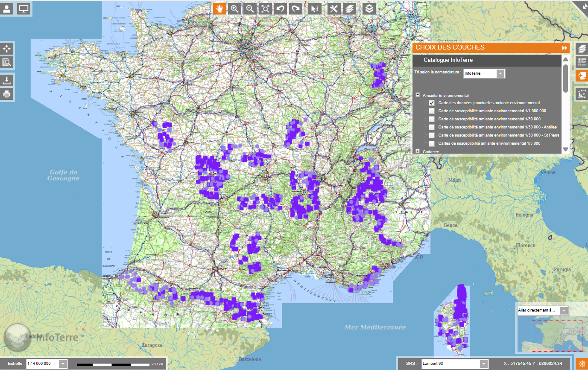Image resolution: width=588 pixels, height=370 pixels.
Task: Open the wrench and screwdriver tools menu
Action: pyautogui.click(x=334, y=9)
